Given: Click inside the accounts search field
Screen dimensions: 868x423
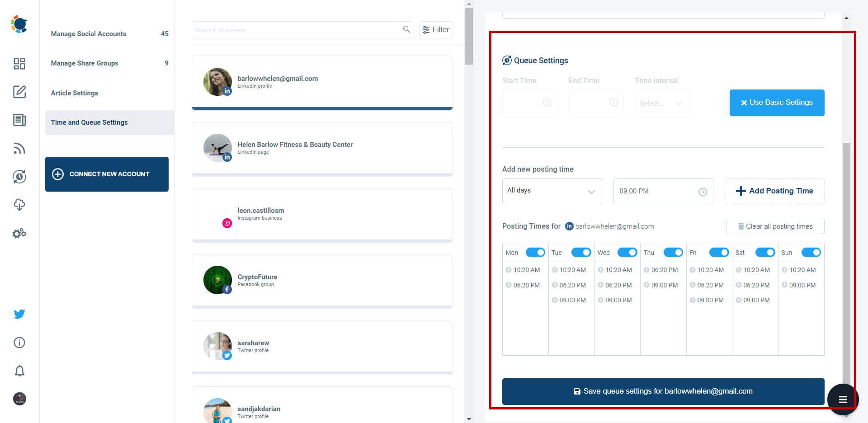Looking at the screenshot, I should [298, 29].
